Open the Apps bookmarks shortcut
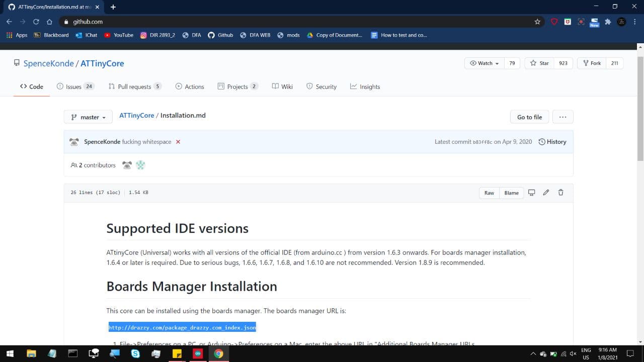This screenshot has width=644, height=362. pyautogui.click(x=17, y=35)
